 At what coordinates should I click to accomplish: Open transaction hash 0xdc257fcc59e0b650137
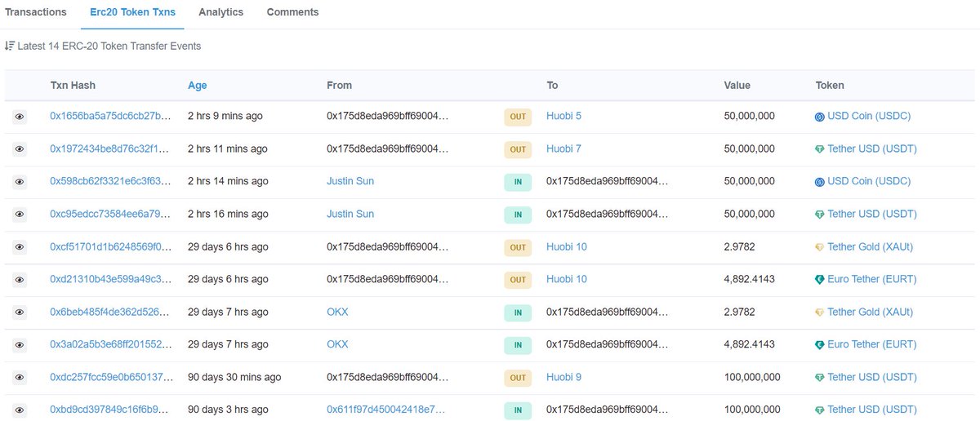click(x=111, y=377)
